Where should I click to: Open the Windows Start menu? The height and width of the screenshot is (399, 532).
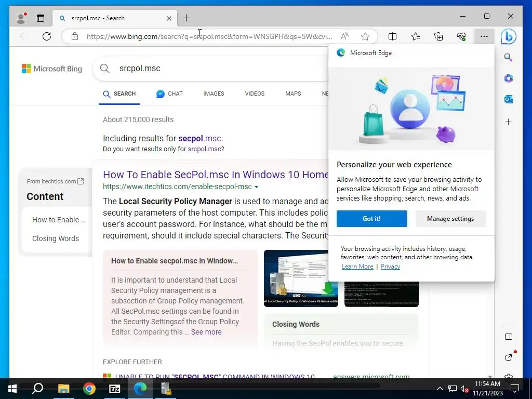click(12, 389)
